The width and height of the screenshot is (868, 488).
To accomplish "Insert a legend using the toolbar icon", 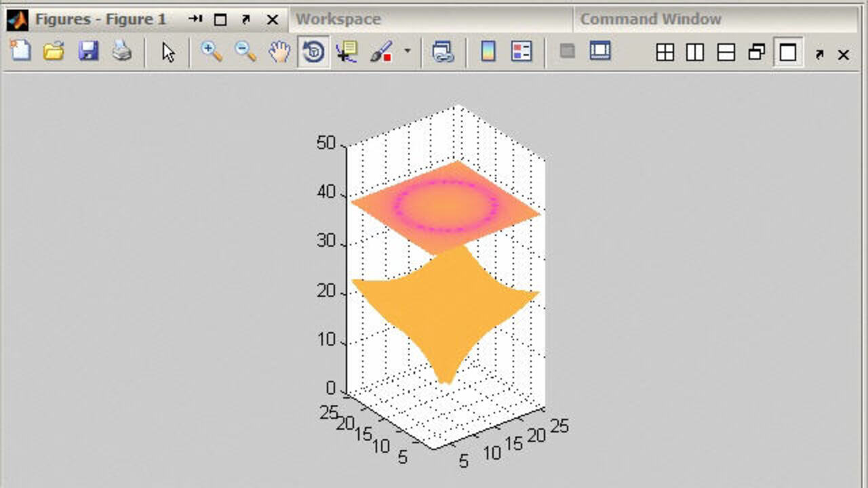I will pyautogui.click(x=521, y=52).
